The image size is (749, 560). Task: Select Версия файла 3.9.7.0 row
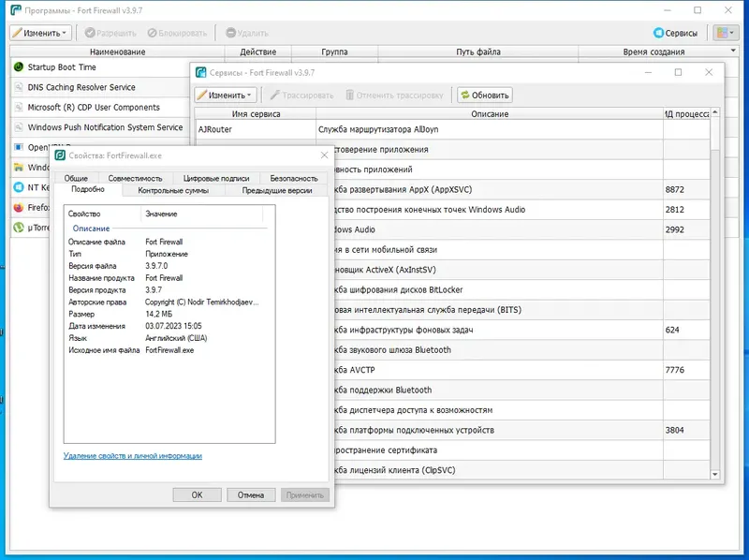click(169, 266)
